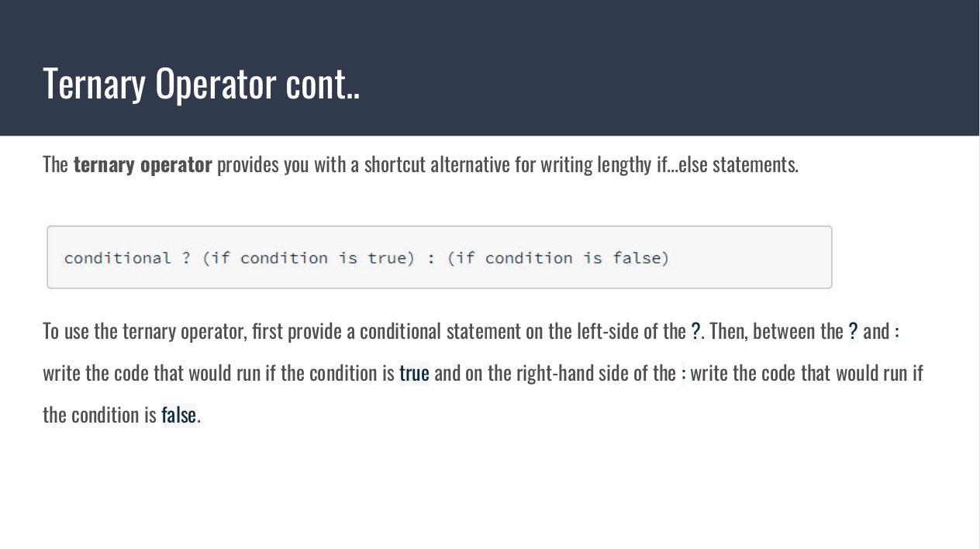The width and height of the screenshot is (980, 549).
Task: Click the slide title "Ternary Operator cont.."
Action: pos(201,83)
